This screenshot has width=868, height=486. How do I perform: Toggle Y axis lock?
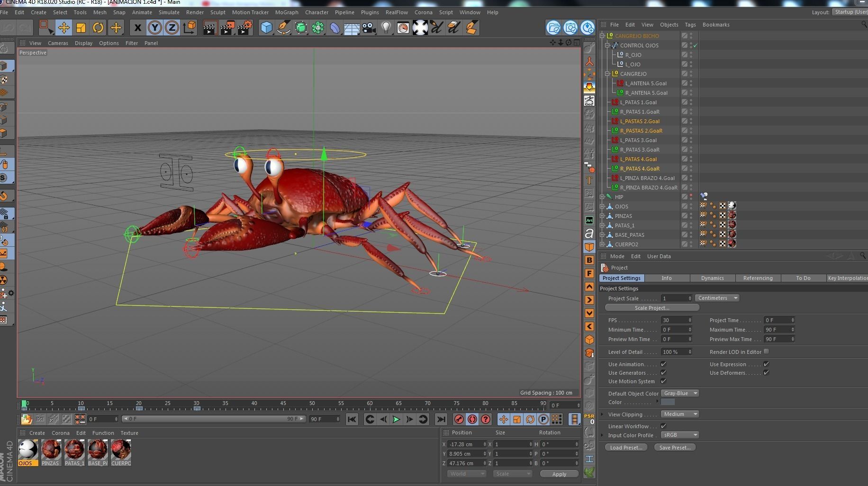click(154, 27)
